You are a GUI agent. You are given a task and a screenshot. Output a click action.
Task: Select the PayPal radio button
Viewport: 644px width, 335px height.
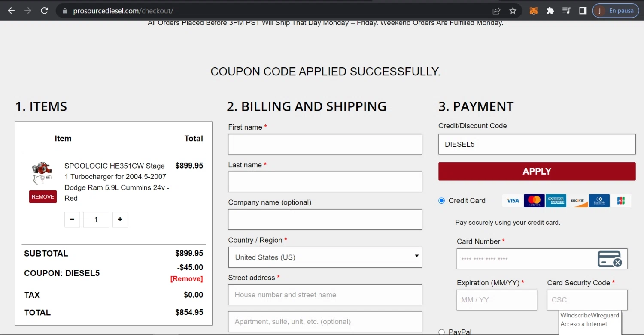point(441,332)
